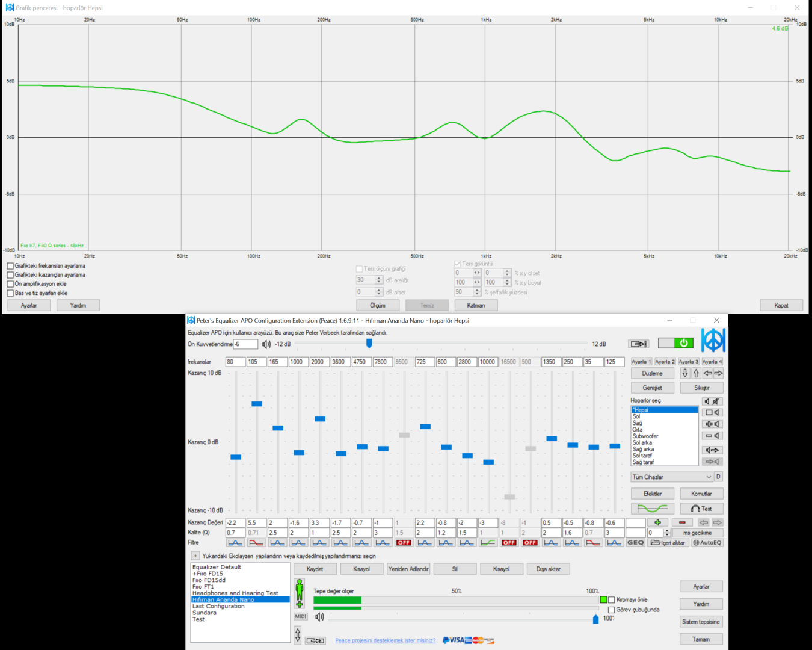Click the master volume slider handle at 100%

point(595,619)
